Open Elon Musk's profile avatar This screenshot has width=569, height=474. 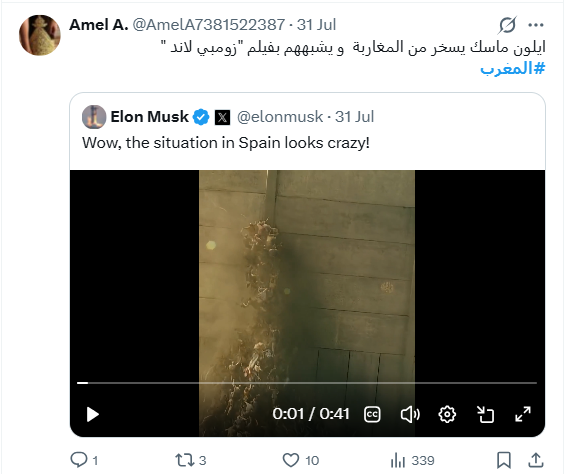94,117
